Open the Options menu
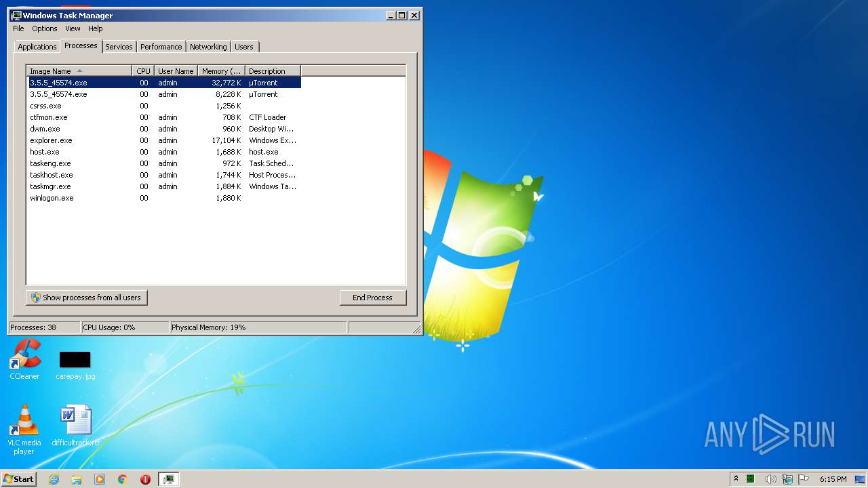The image size is (868, 488). tap(45, 28)
